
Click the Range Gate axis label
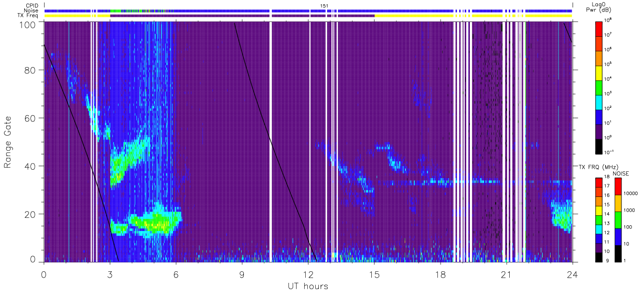[8, 142]
